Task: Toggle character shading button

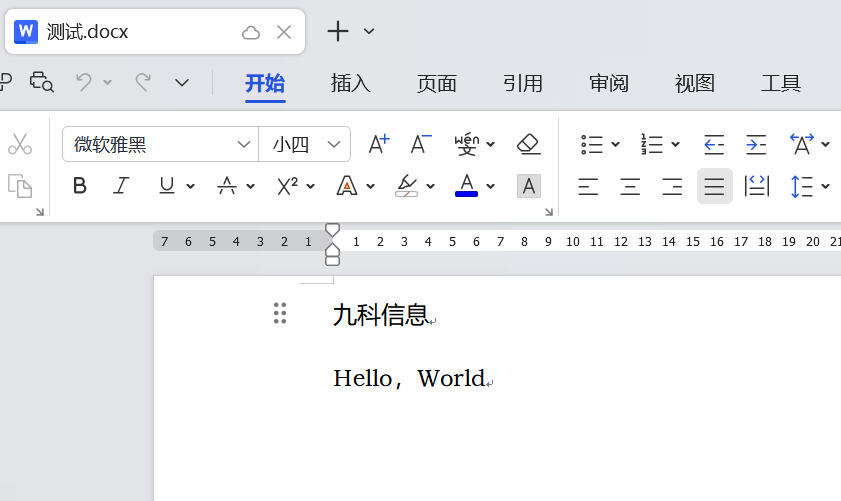Action: point(529,186)
